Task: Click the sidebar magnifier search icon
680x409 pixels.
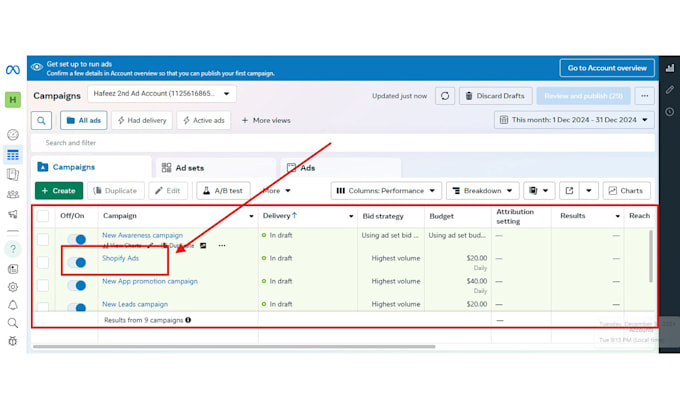Action: tap(13, 323)
